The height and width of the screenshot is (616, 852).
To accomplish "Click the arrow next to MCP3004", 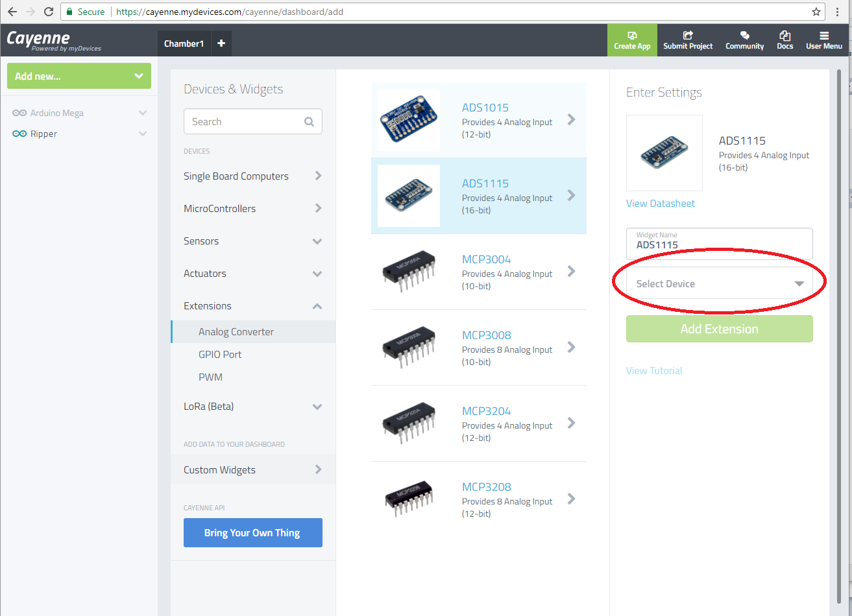I will pyautogui.click(x=572, y=271).
